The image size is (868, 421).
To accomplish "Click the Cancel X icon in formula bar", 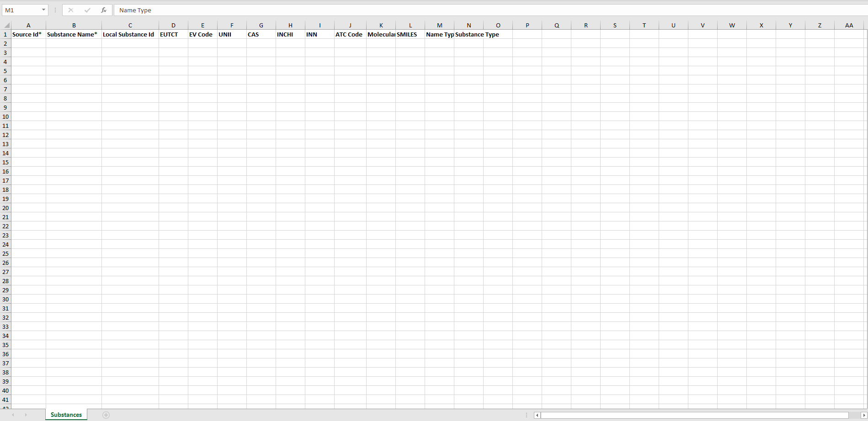I will tap(71, 10).
